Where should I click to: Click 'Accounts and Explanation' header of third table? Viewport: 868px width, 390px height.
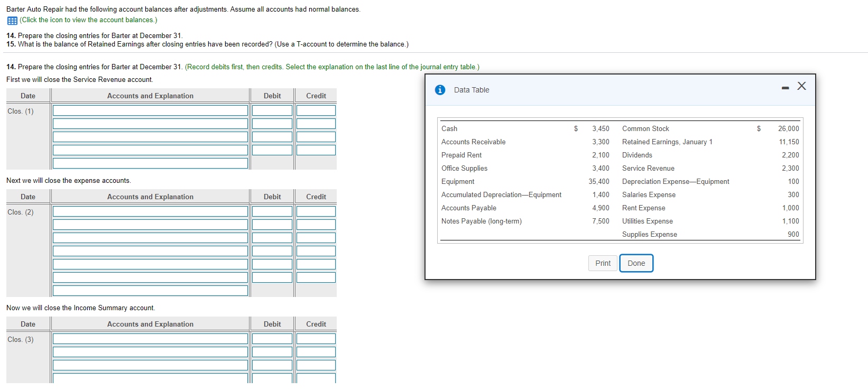click(x=150, y=324)
